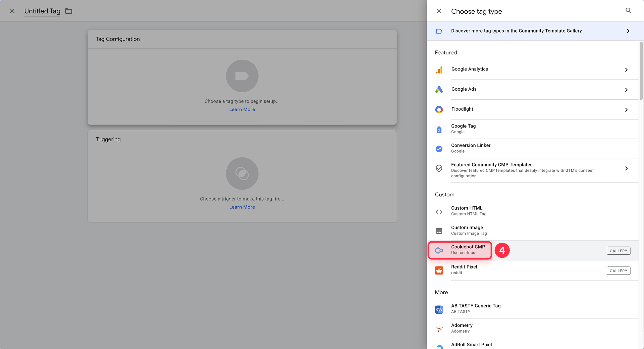Click the Custom Image picture icon
The height and width of the screenshot is (349, 644).
(x=439, y=231)
